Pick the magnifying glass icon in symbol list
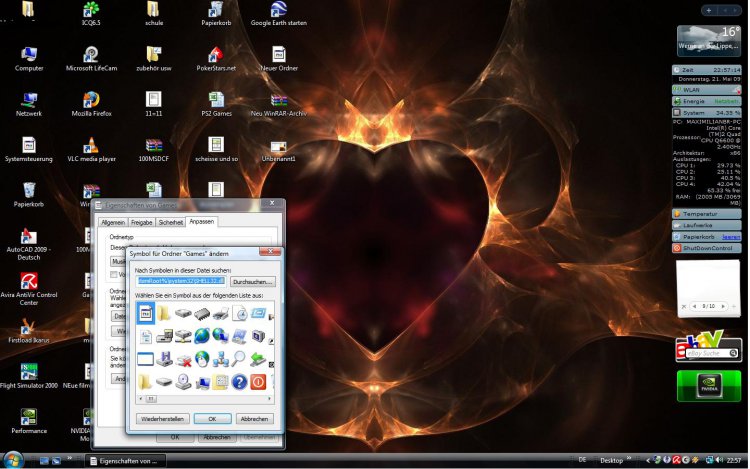Viewport: 750px width, 469px height. coord(239,358)
